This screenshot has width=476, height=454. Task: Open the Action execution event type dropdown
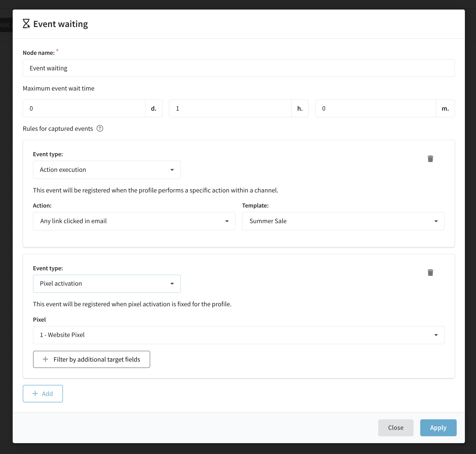pos(107,170)
